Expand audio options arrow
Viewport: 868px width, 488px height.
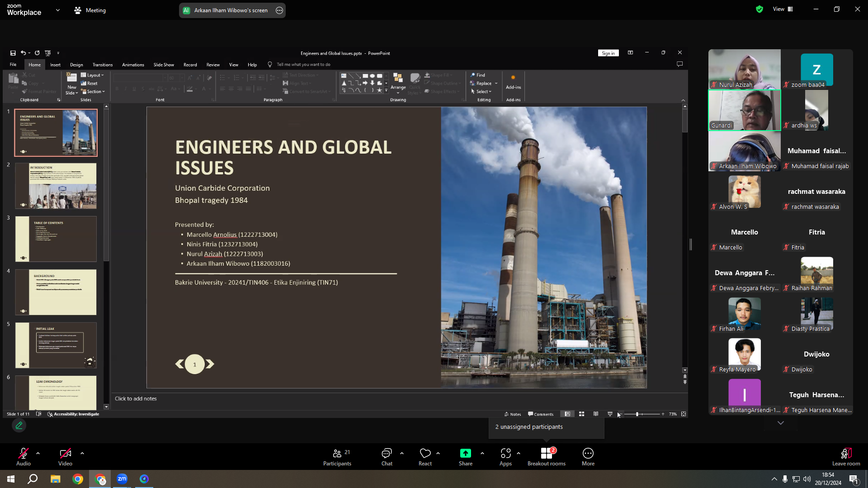click(x=38, y=453)
